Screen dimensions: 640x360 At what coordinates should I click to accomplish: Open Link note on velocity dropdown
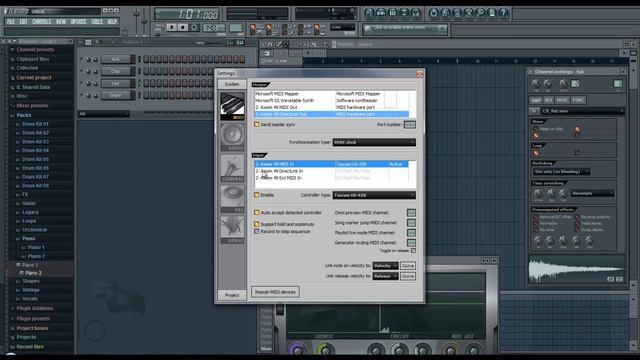pos(385,266)
